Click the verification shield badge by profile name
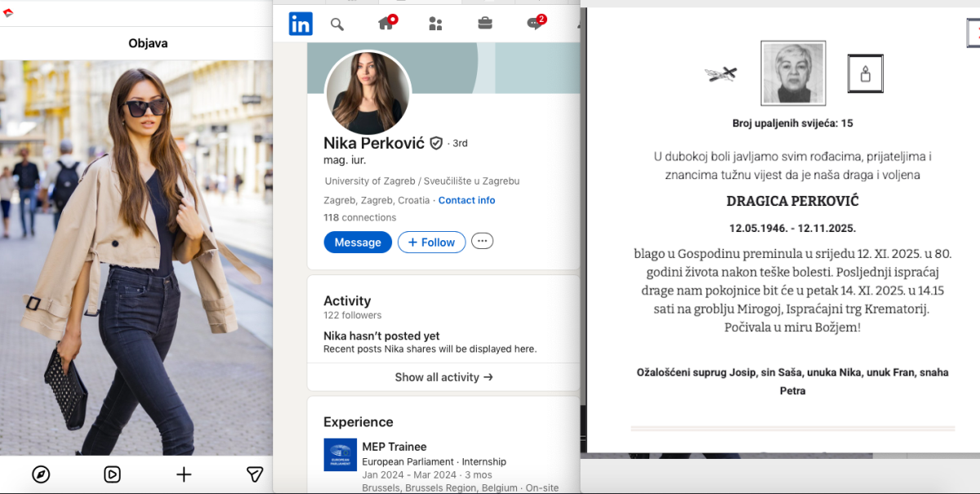The width and height of the screenshot is (980, 494). pos(436,143)
